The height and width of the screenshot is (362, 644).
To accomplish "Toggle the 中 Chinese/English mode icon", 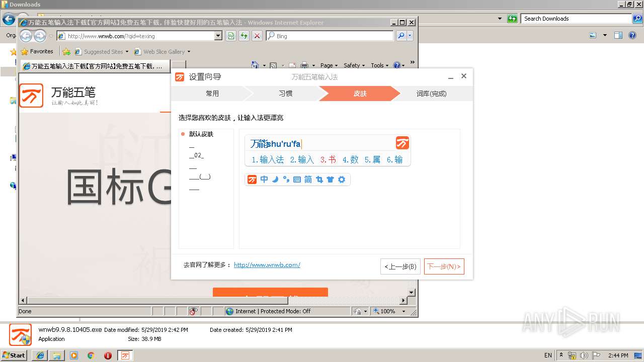I will [x=264, y=179].
